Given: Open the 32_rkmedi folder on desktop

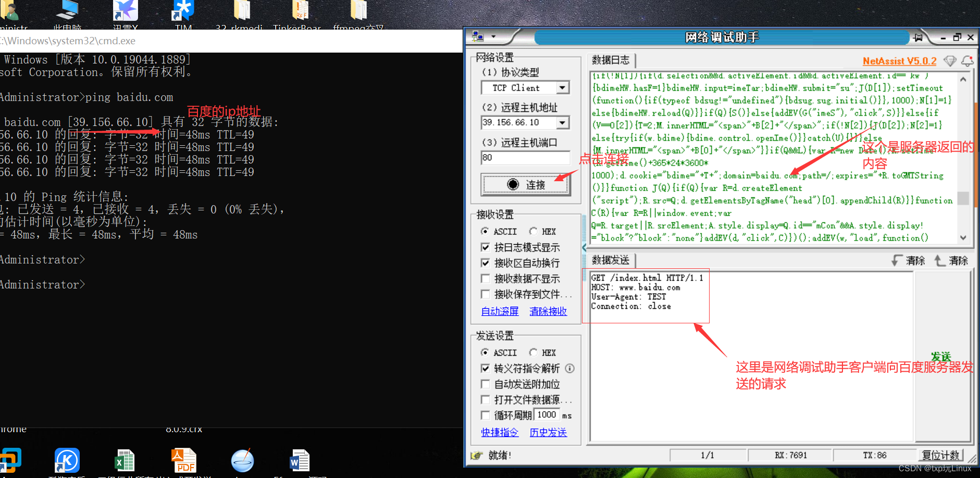Looking at the screenshot, I should click(x=240, y=15).
